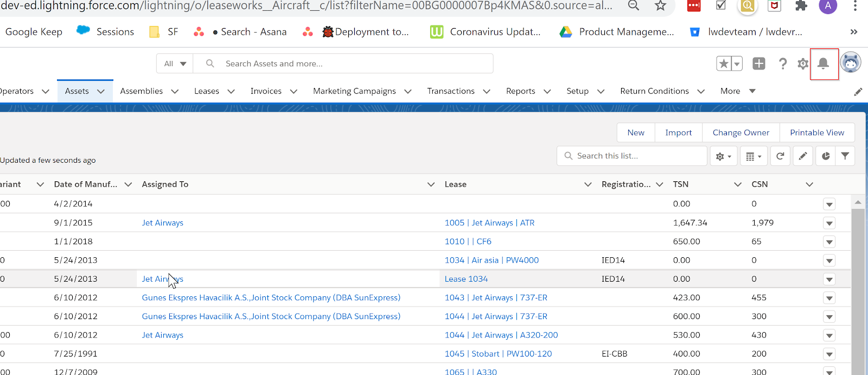Open list view controls gear
868x375 pixels.
(724, 156)
